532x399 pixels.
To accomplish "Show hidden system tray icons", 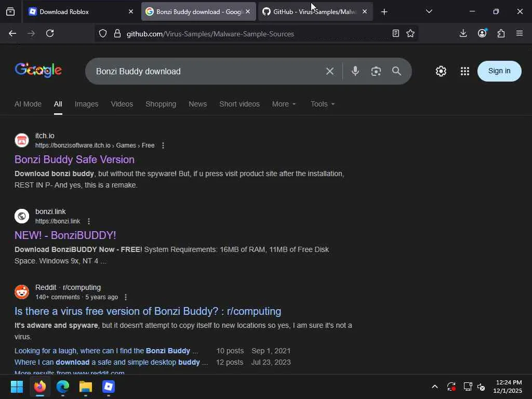I will (435, 387).
